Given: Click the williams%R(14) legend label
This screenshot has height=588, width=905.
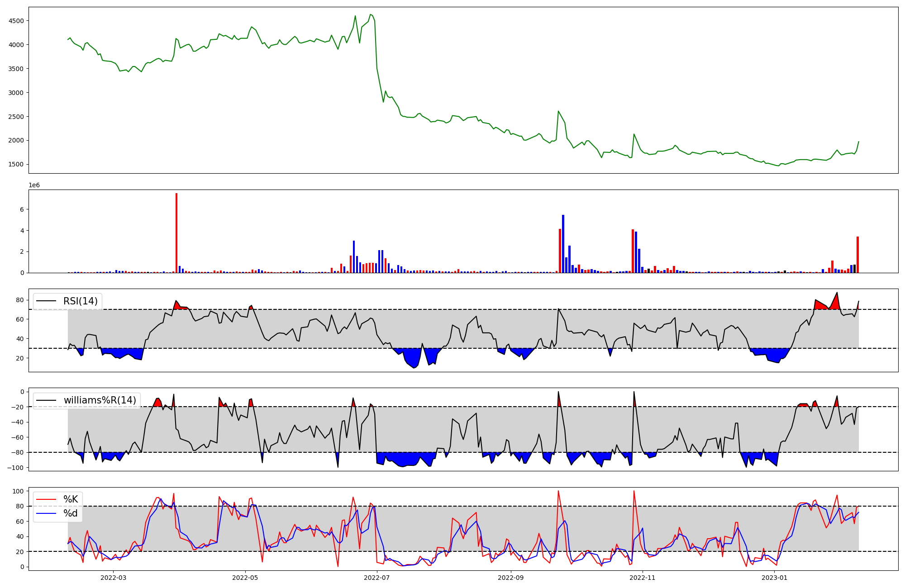Looking at the screenshot, I should [x=100, y=400].
